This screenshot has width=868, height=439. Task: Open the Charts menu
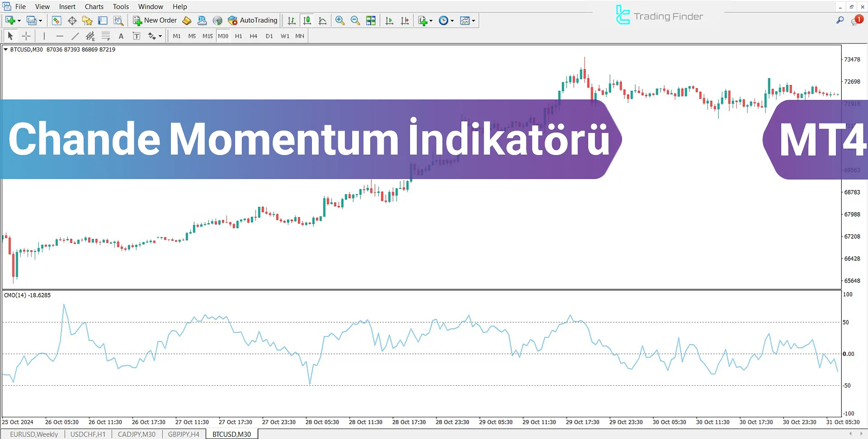[94, 6]
